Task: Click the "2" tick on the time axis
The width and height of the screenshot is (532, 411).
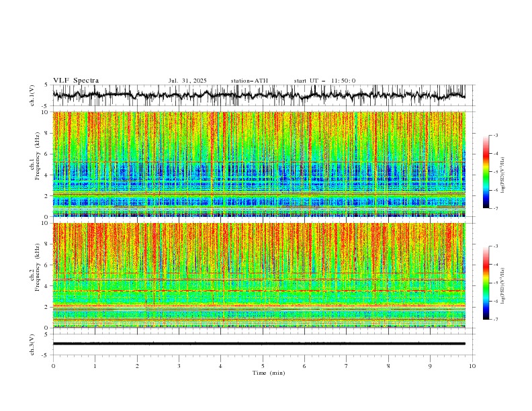Action: pos(137,366)
